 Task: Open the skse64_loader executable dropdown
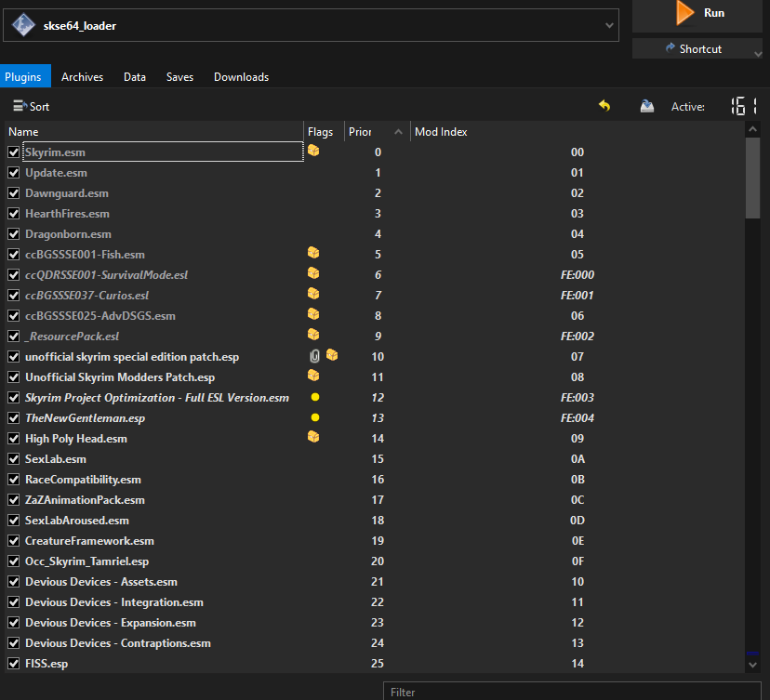click(609, 25)
